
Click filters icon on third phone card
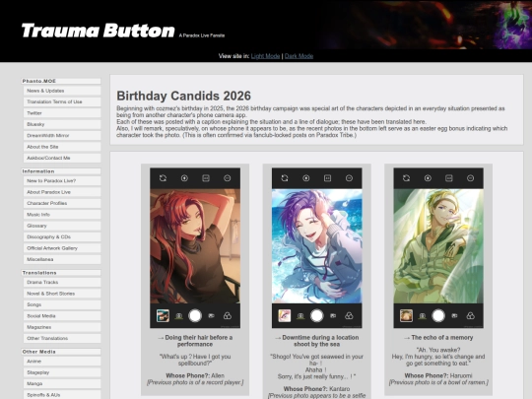(471, 316)
